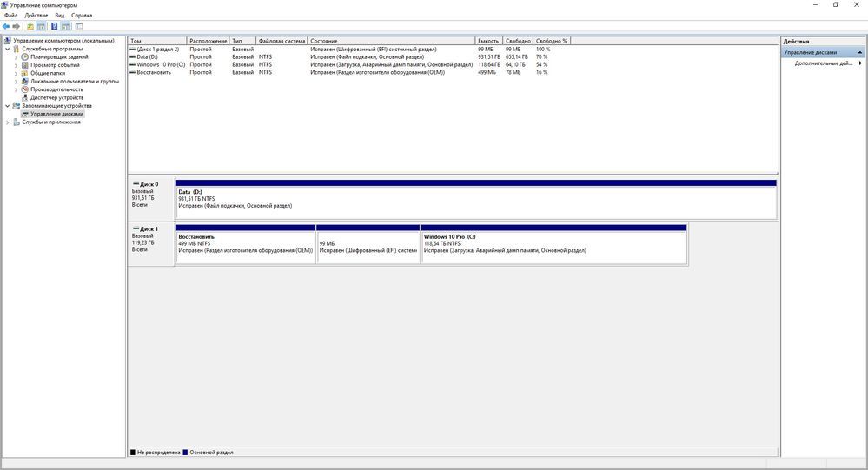
Task: Expand the Службы и приложения node
Action: 8,122
